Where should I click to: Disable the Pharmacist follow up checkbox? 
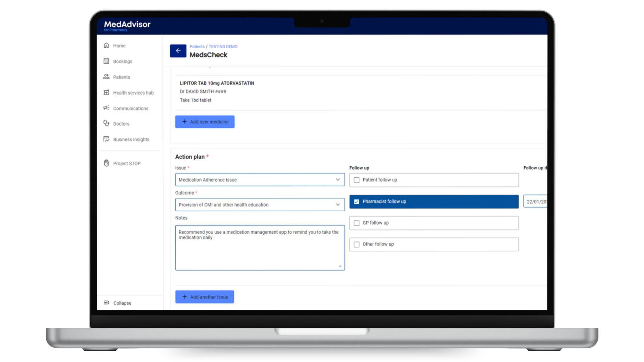[x=357, y=201]
